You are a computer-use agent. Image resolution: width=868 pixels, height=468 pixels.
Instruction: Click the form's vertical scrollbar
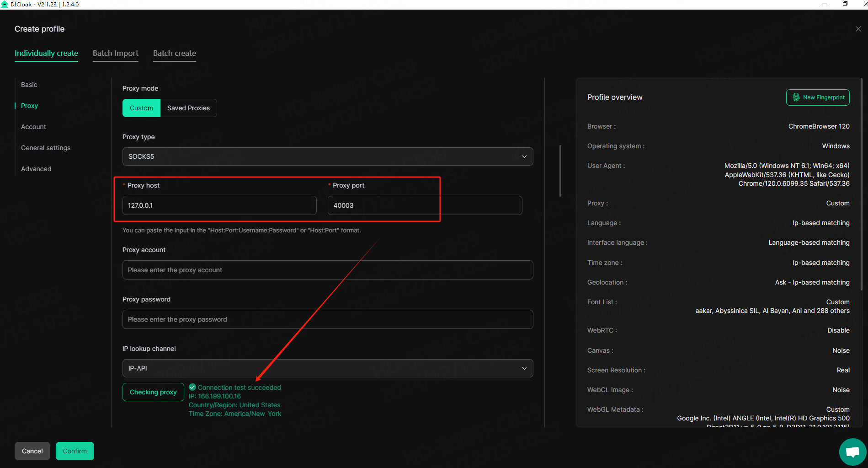pyautogui.click(x=560, y=171)
